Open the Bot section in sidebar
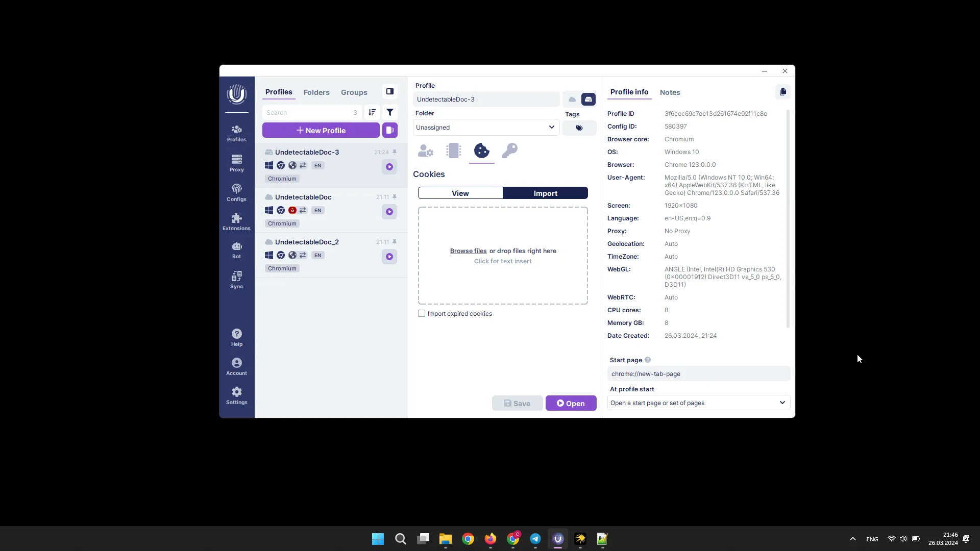Screen dimensions: 980x551 coord(236,251)
